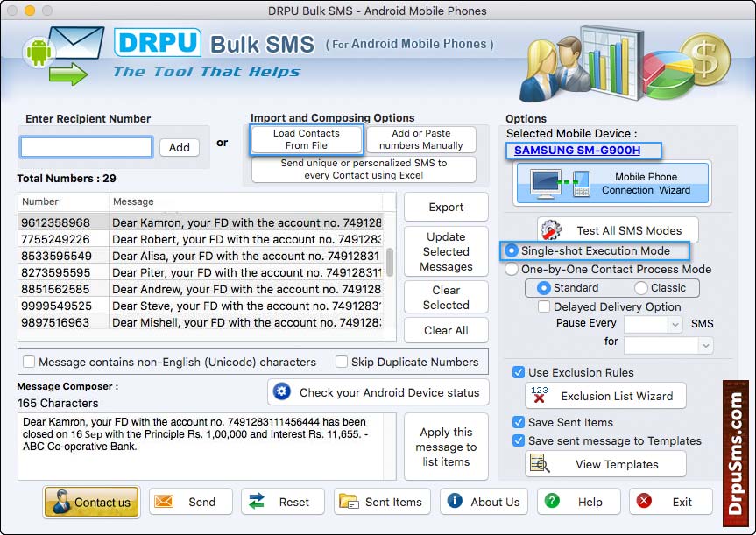Click the gear icon for Android Device status
756x535 pixels.
pyautogui.click(x=281, y=391)
